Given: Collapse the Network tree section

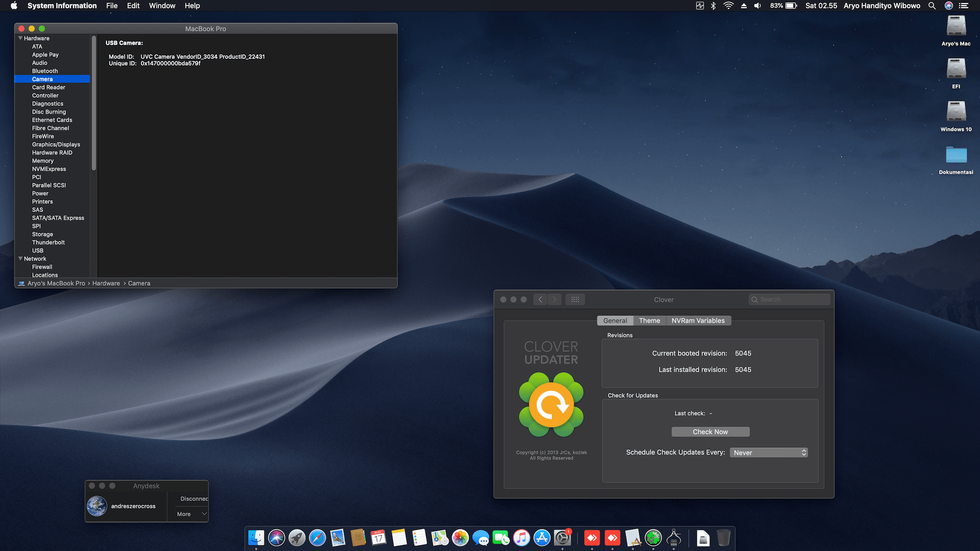Looking at the screenshot, I should (x=20, y=259).
